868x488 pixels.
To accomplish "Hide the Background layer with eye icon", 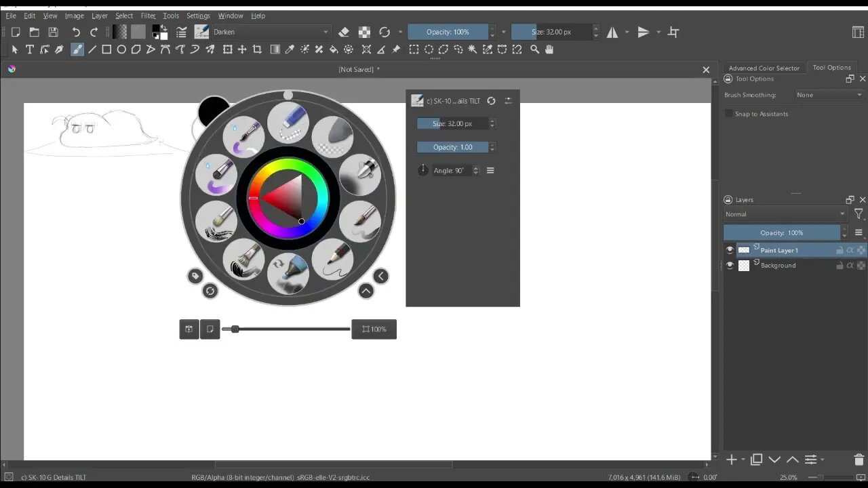I will click(x=730, y=266).
